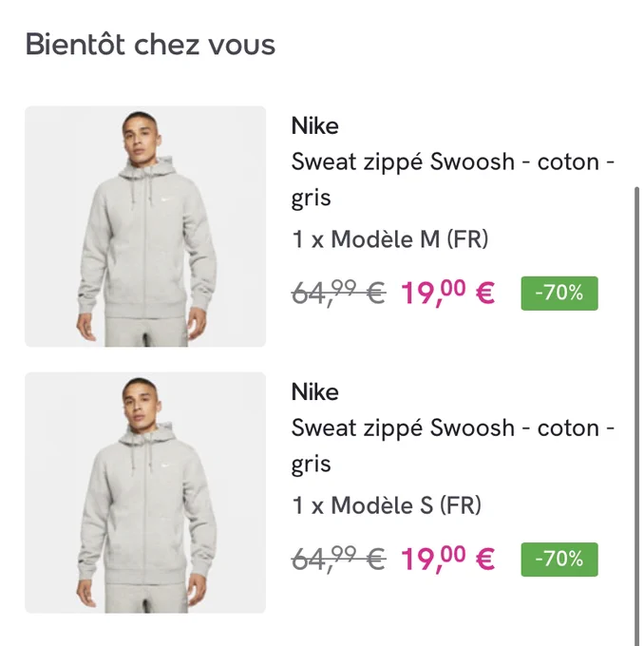Click the Bientôt chez vous heading
This screenshot has width=644, height=646.
150,44
